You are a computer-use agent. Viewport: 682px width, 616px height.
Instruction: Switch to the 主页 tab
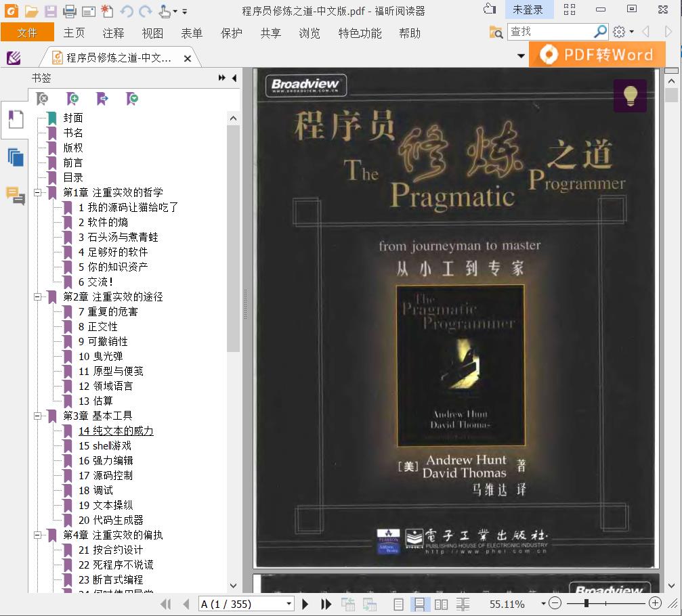[x=74, y=33]
